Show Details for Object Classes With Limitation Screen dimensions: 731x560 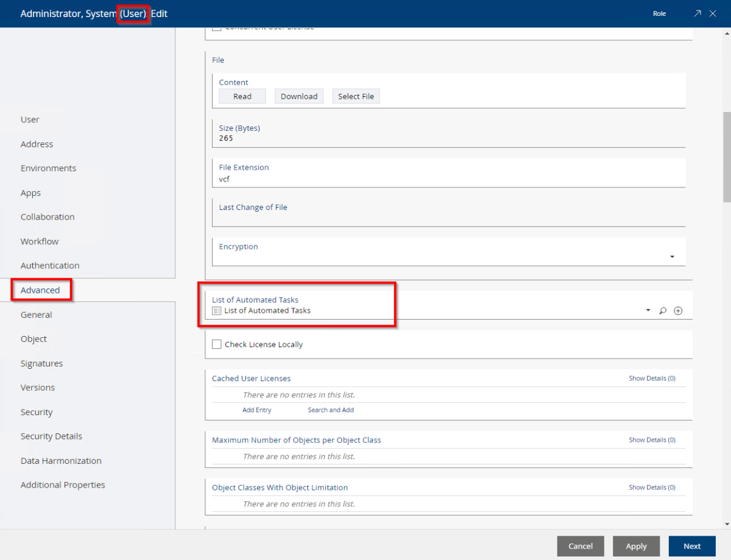click(652, 488)
